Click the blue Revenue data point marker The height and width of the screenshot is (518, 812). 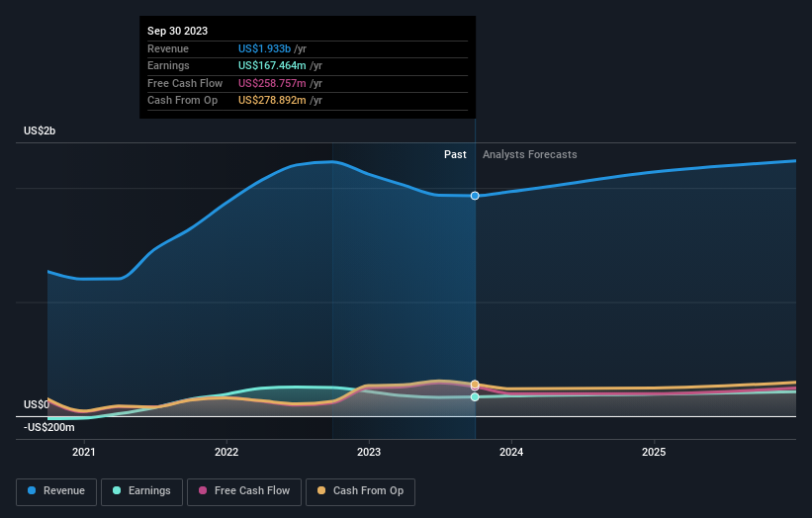[x=475, y=196]
